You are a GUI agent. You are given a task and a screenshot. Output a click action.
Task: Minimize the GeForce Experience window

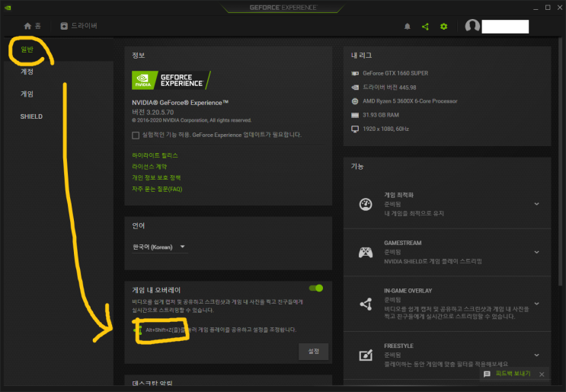[536, 8]
